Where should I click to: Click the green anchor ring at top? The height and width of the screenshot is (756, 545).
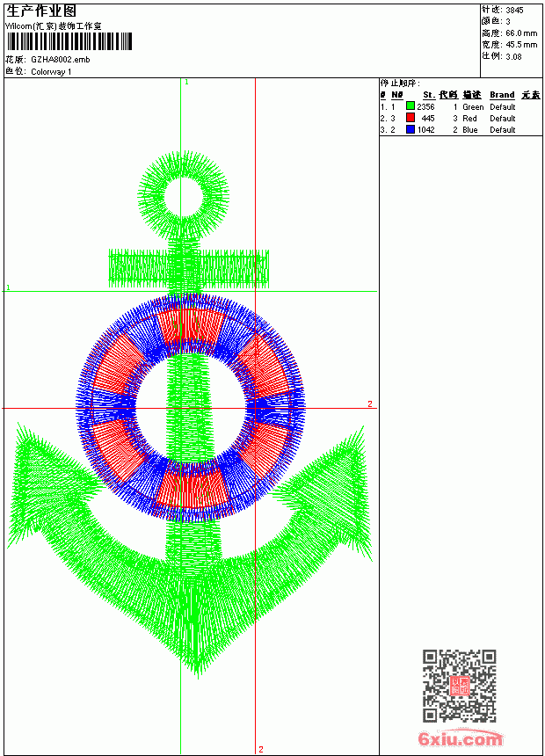coord(183,196)
